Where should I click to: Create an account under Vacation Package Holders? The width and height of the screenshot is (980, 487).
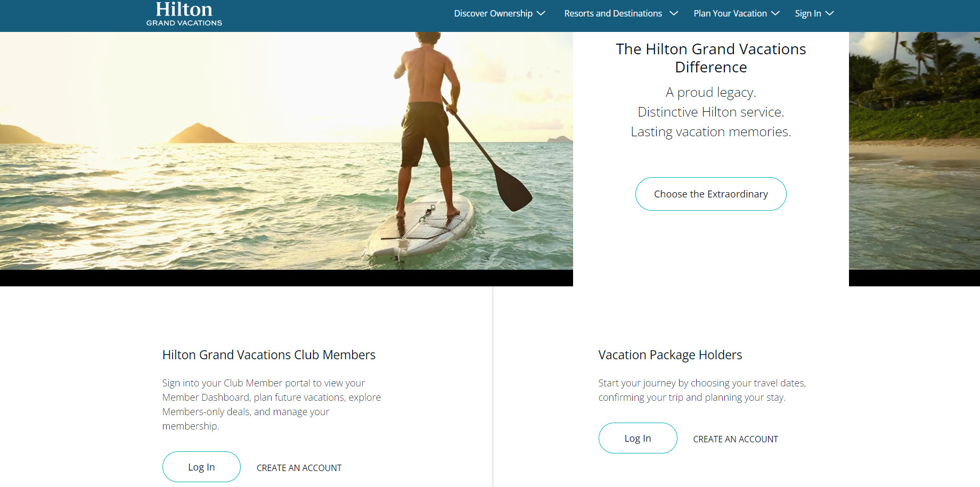736,439
